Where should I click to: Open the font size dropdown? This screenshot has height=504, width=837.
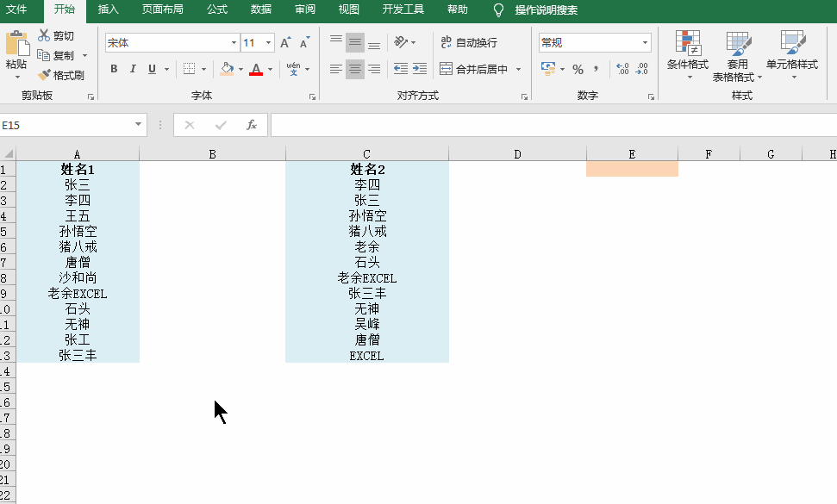pos(268,43)
